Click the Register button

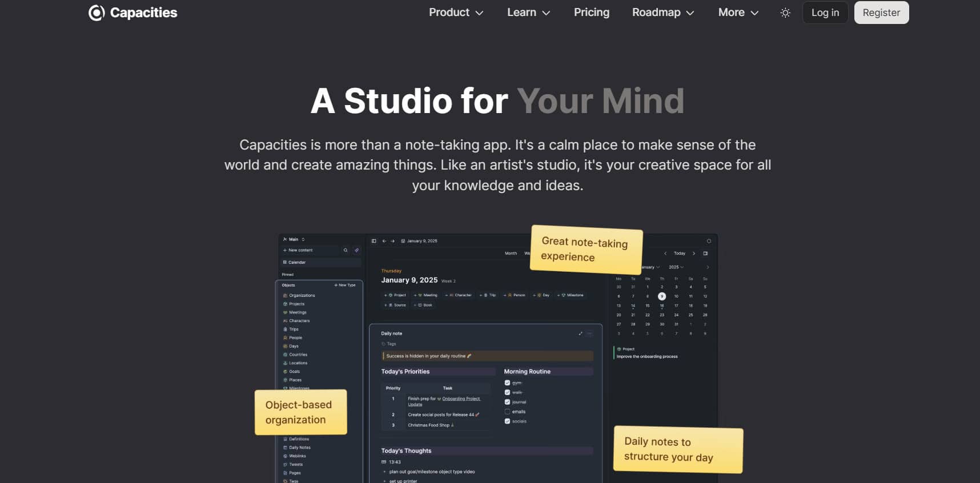coord(881,13)
